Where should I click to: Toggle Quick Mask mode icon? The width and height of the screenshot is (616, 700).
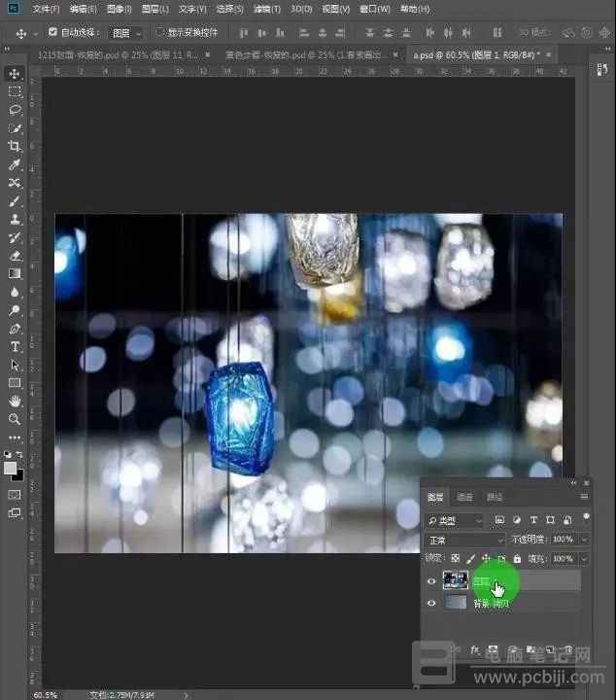click(x=15, y=495)
